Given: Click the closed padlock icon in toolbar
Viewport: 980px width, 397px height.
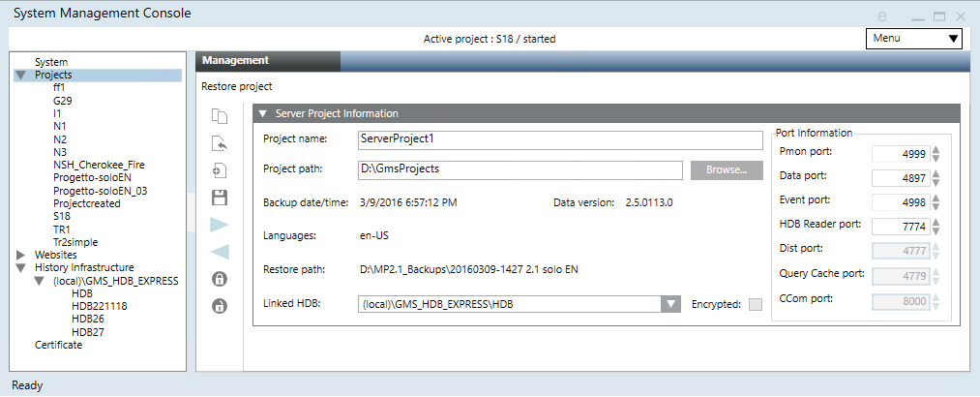Looking at the screenshot, I should (220, 280).
